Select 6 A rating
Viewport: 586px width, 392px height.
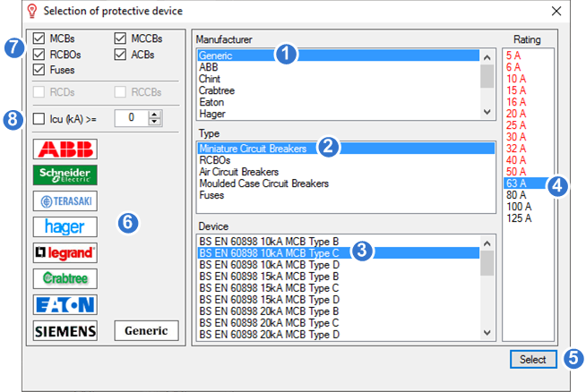point(528,67)
